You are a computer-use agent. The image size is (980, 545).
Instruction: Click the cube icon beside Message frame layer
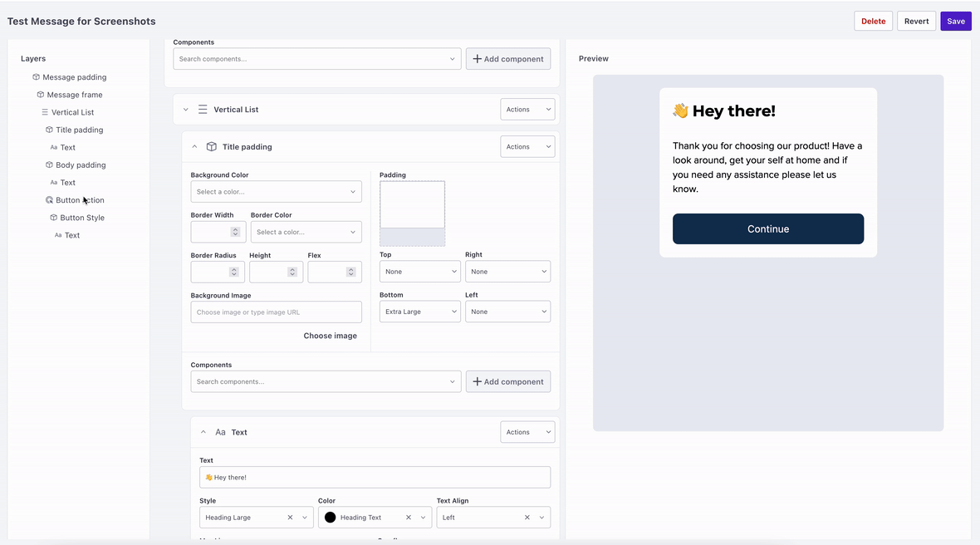coord(41,95)
